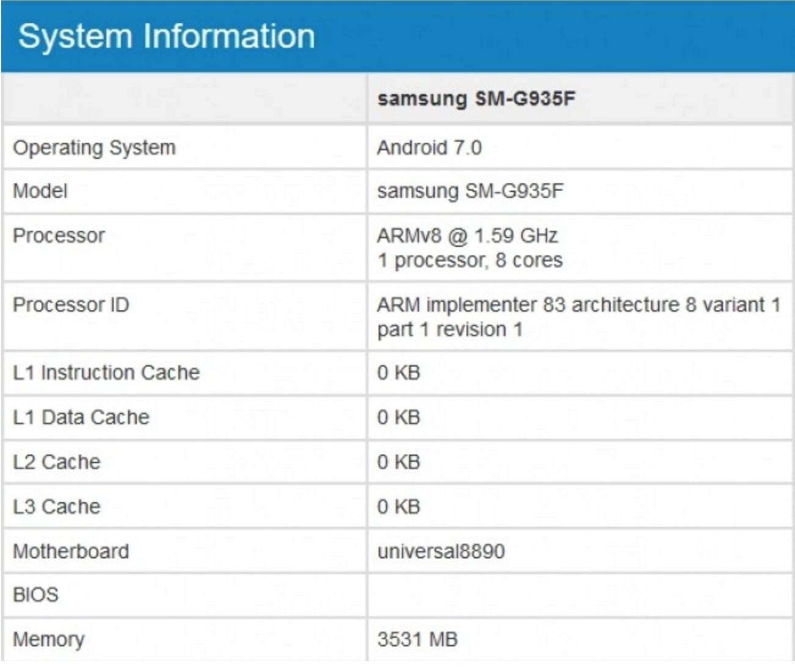Select the ARMv8 @ 1.59 GHz text
Viewport: 795px width, 672px height.
(467, 236)
